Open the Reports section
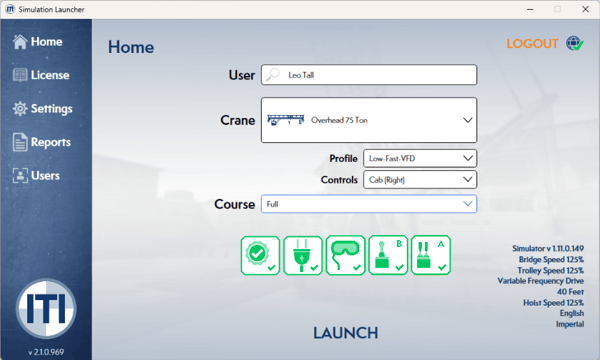This screenshot has width=600, height=360. (42, 142)
